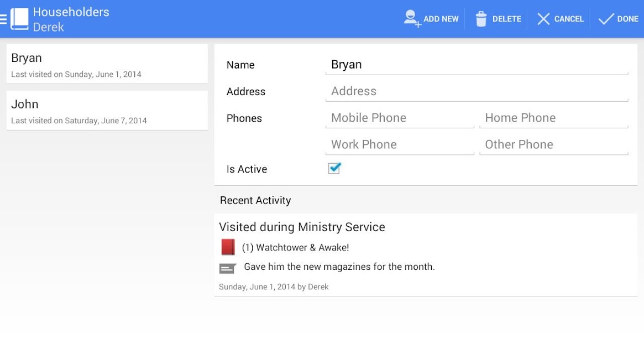The height and width of the screenshot is (354, 644).
Task: Focus the Work Phone field
Action: (400, 145)
